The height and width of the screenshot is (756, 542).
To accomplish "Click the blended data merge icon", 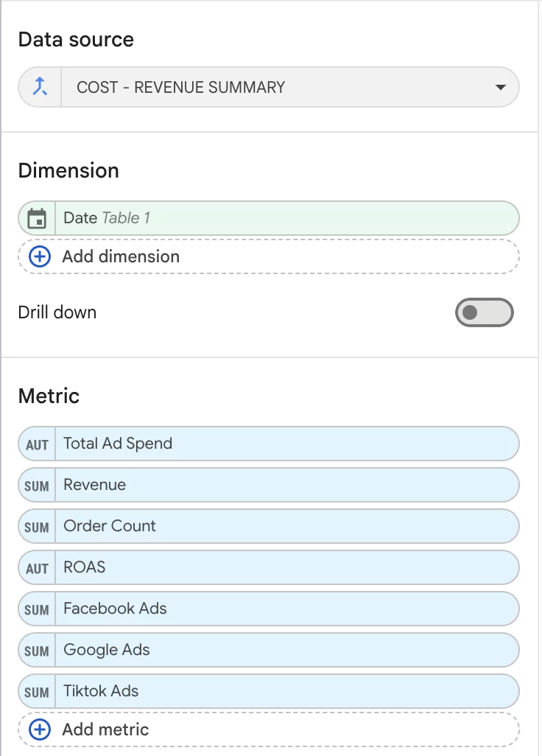I will (40, 87).
